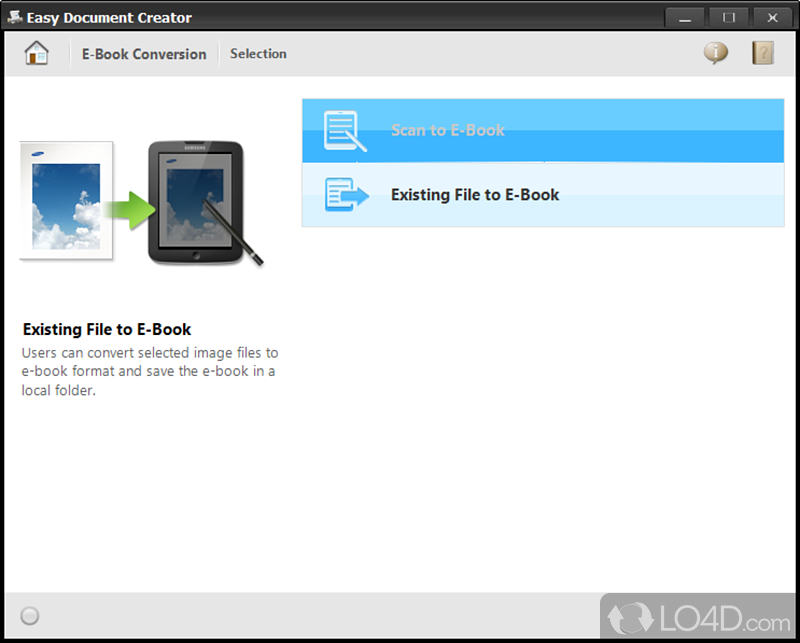
Task: Click the round status indicator at bottom
Action: coord(30,616)
